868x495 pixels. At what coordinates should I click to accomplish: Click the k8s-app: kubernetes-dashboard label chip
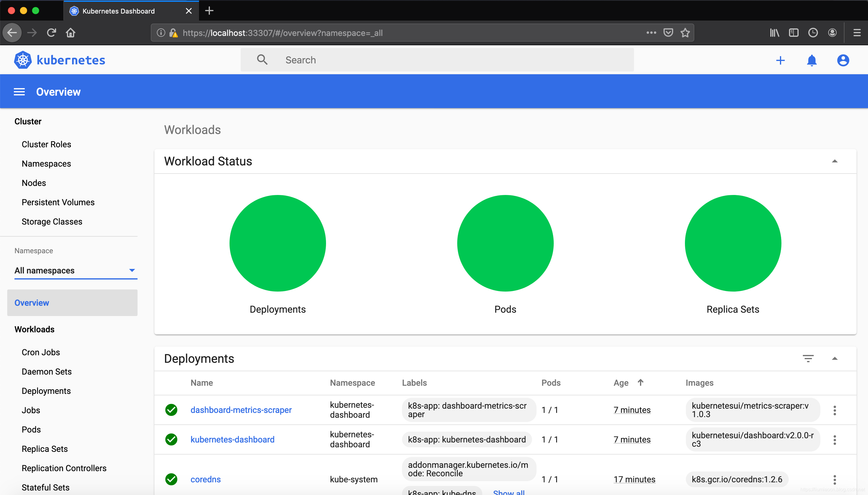[x=467, y=439]
